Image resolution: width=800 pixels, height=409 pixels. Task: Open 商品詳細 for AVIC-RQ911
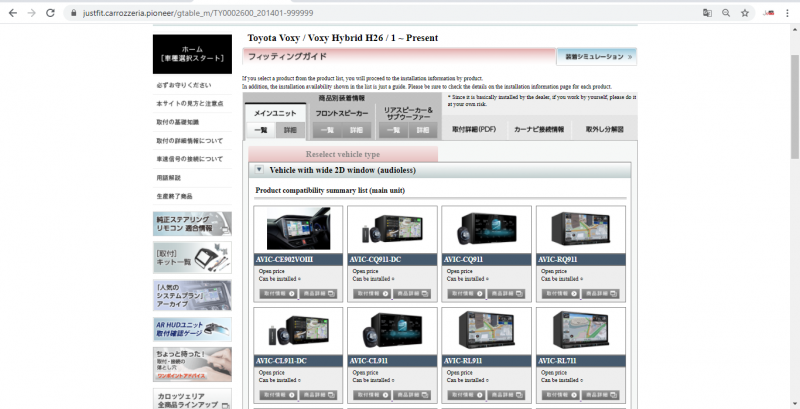pyautogui.click(x=600, y=294)
